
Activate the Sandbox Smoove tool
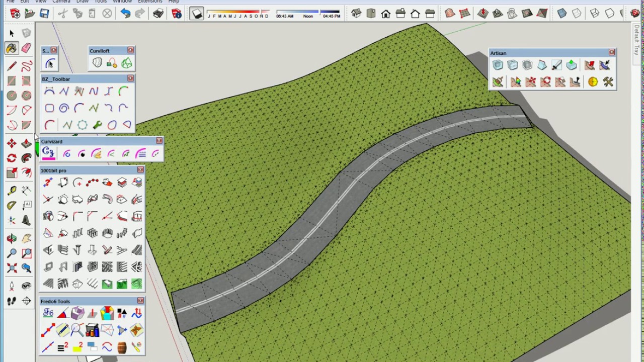483,14
